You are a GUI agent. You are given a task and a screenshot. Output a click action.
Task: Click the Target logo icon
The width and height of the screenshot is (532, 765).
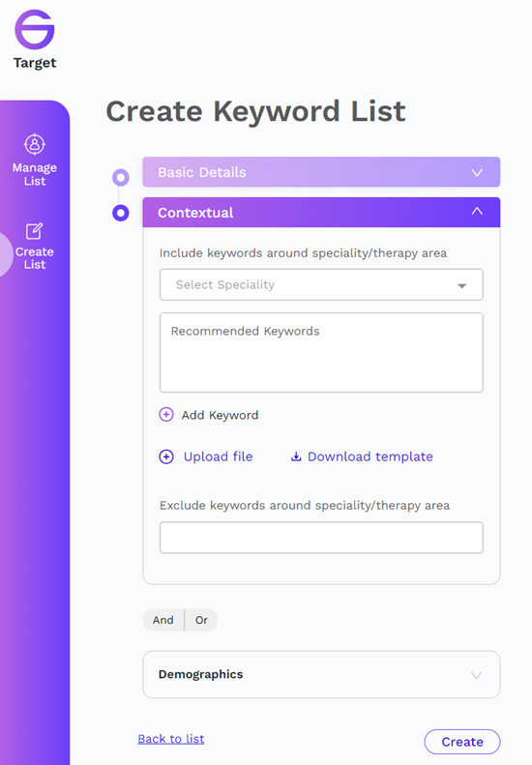pyautogui.click(x=34, y=29)
